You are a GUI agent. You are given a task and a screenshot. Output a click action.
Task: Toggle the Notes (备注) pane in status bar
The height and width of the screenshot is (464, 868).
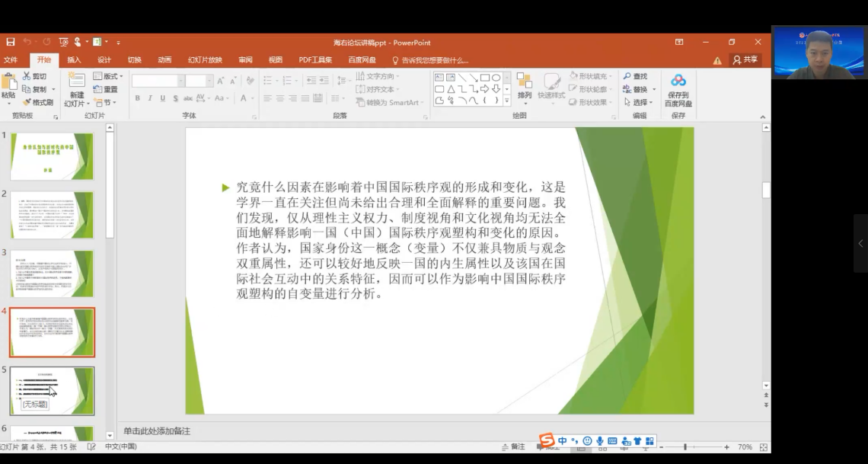[x=513, y=446]
